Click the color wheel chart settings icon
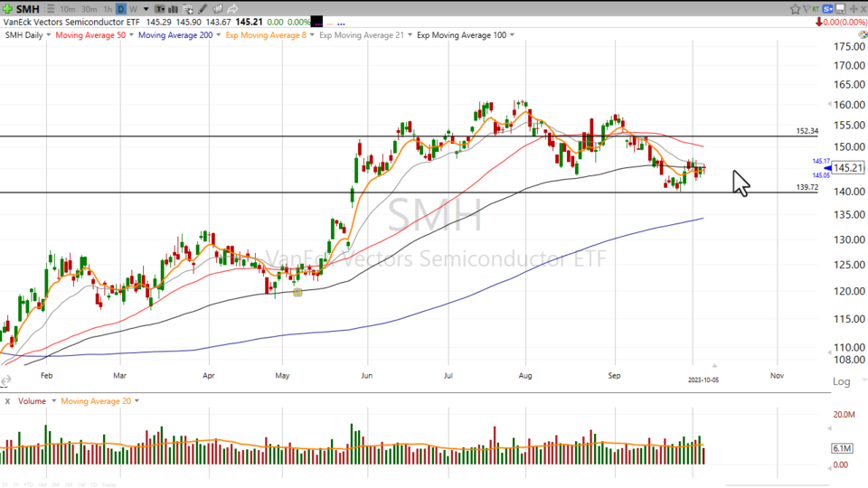This screenshot has height=488, width=868. tap(863, 35)
